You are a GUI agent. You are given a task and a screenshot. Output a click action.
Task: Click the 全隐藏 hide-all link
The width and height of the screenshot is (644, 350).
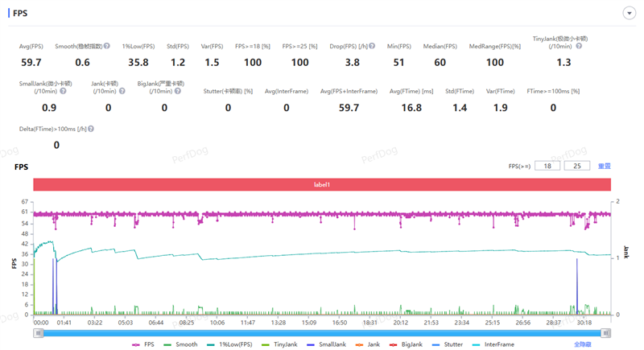[584, 344]
